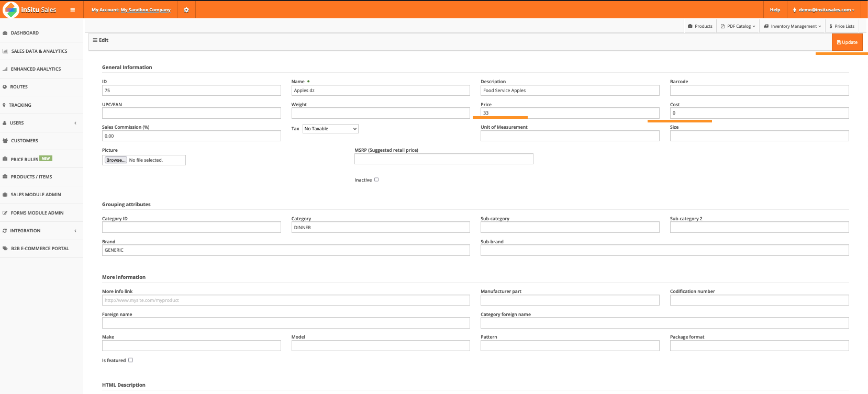Click the settings gear icon in header
Image resolution: width=868 pixels, height=394 pixels.
click(186, 10)
